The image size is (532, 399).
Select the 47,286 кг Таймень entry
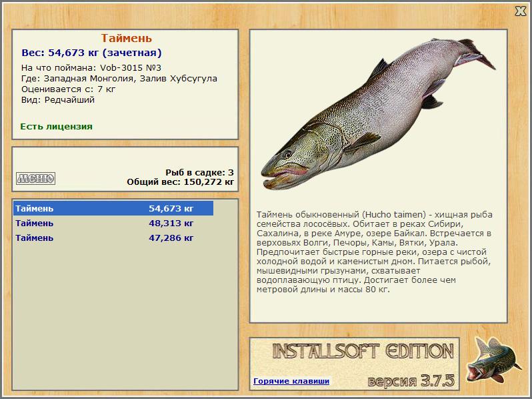pos(113,238)
